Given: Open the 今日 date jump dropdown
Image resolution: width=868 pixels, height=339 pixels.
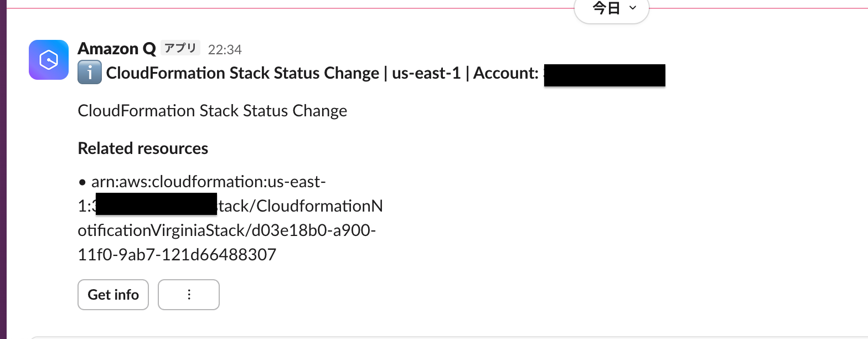Looking at the screenshot, I should (x=611, y=9).
